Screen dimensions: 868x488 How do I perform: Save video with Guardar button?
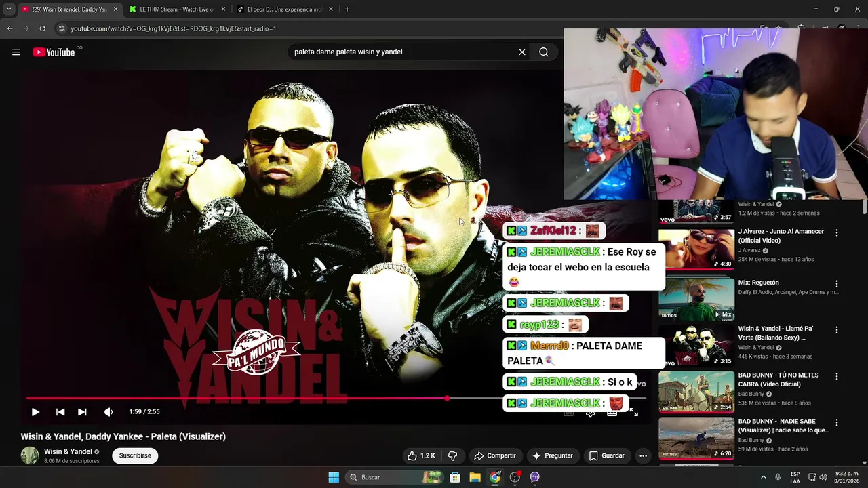(607, 455)
